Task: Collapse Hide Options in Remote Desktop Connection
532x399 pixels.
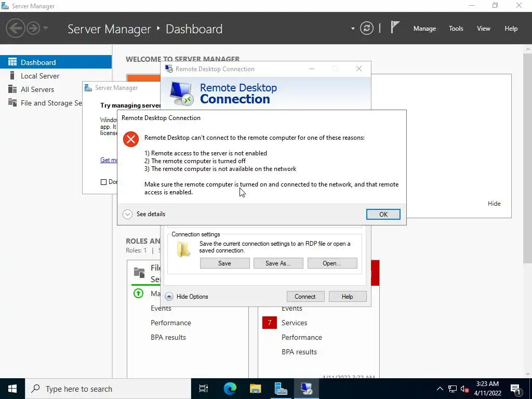Action: coord(187,296)
